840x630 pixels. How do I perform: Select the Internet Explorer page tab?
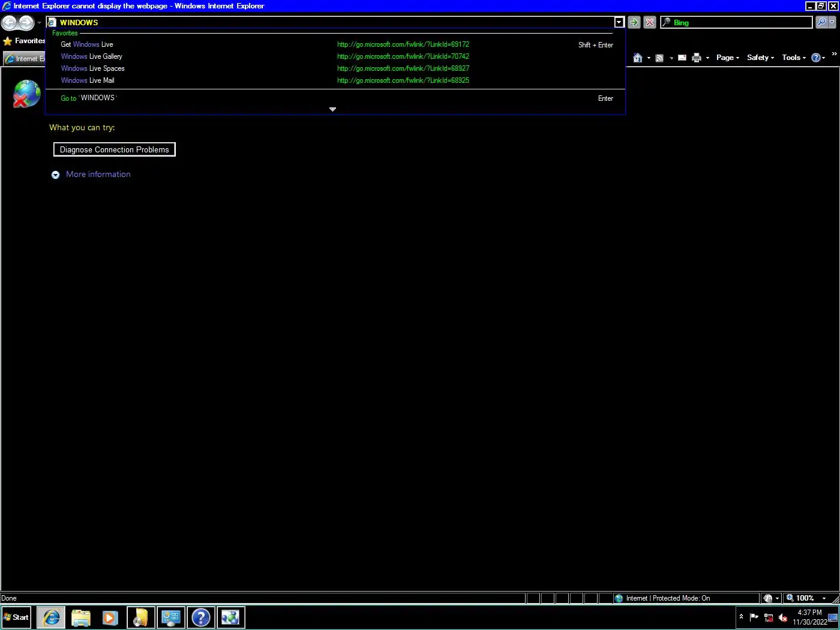click(x=25, y=58)
